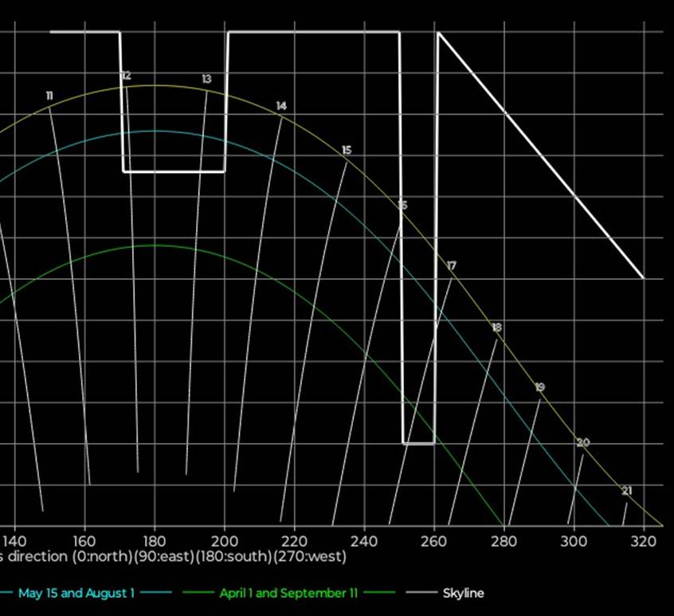Screen dimensions: 674x616
Task: Click the 180 tick label on the azimuth axis
Action: point(154,539)
